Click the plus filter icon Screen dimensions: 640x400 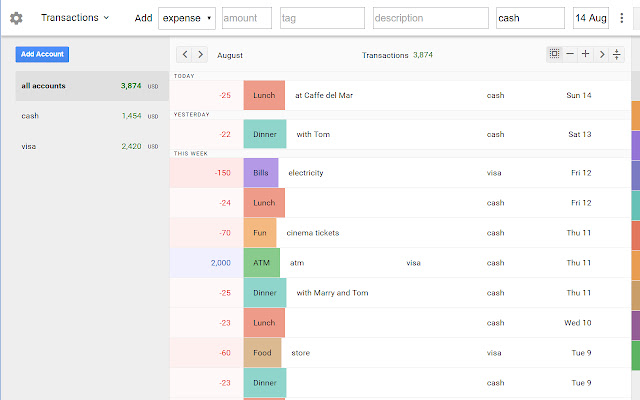click(x=586, y=55)
